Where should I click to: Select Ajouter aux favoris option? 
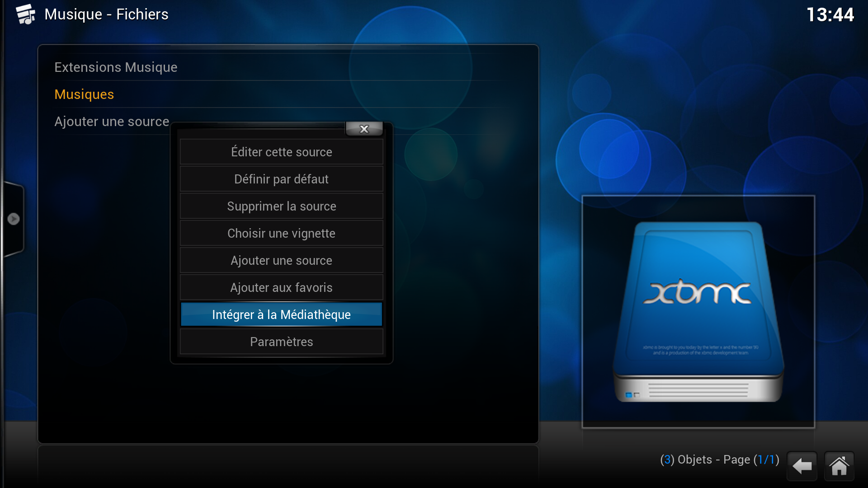[x=282, y=287]
